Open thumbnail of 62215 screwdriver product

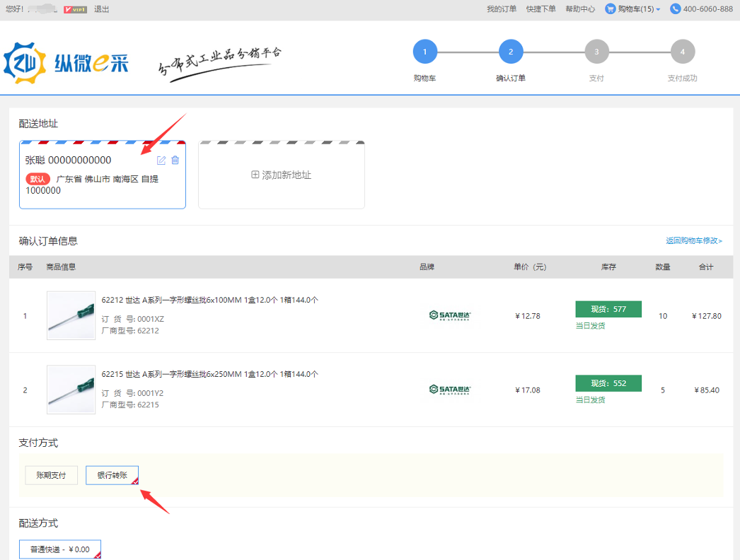(x=71, y=390)
